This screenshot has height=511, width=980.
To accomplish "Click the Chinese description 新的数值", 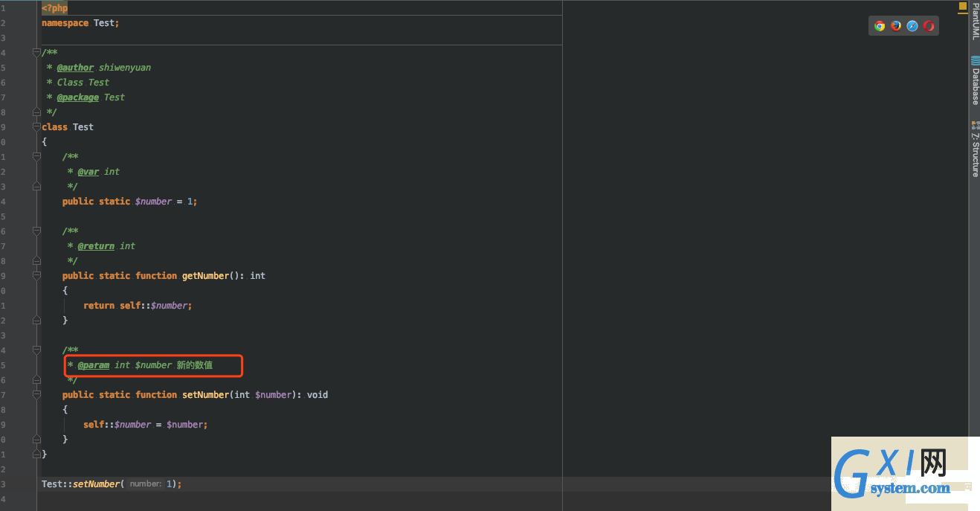I will pyautogui.click(x=195, y=365).
